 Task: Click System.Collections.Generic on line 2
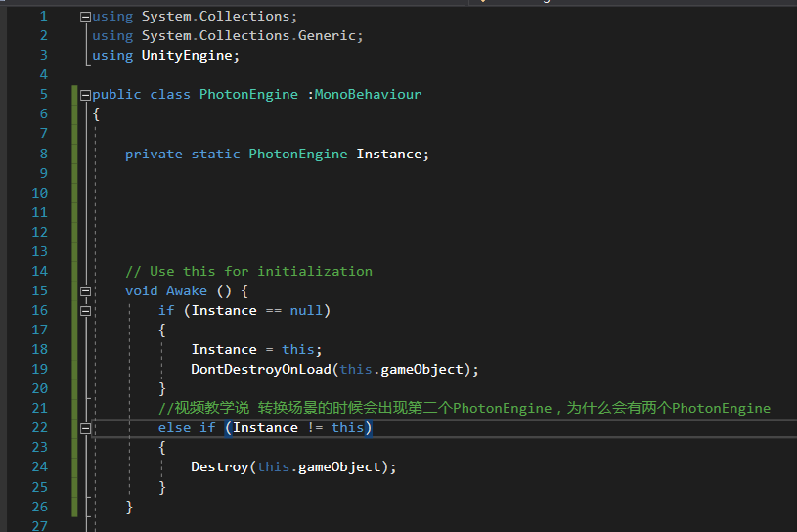point(248,36)
